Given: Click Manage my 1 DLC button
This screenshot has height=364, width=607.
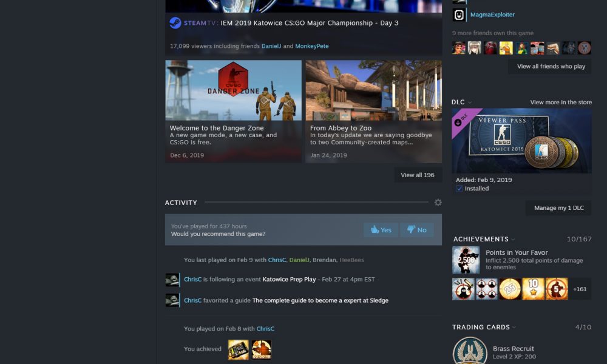Looking at the screenshot, I should coord(558,207).
